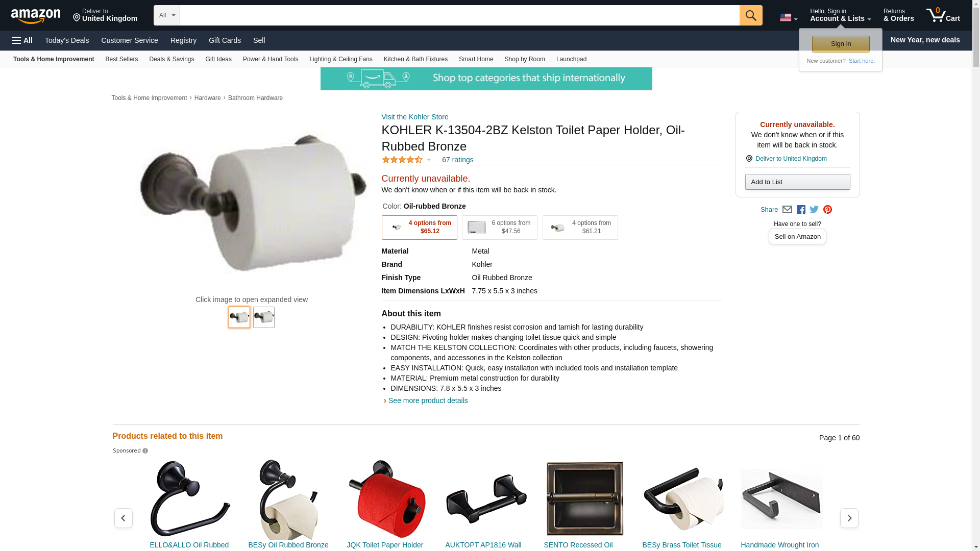
Task: Open the shopping cart icon
Action: coord(943,15)
